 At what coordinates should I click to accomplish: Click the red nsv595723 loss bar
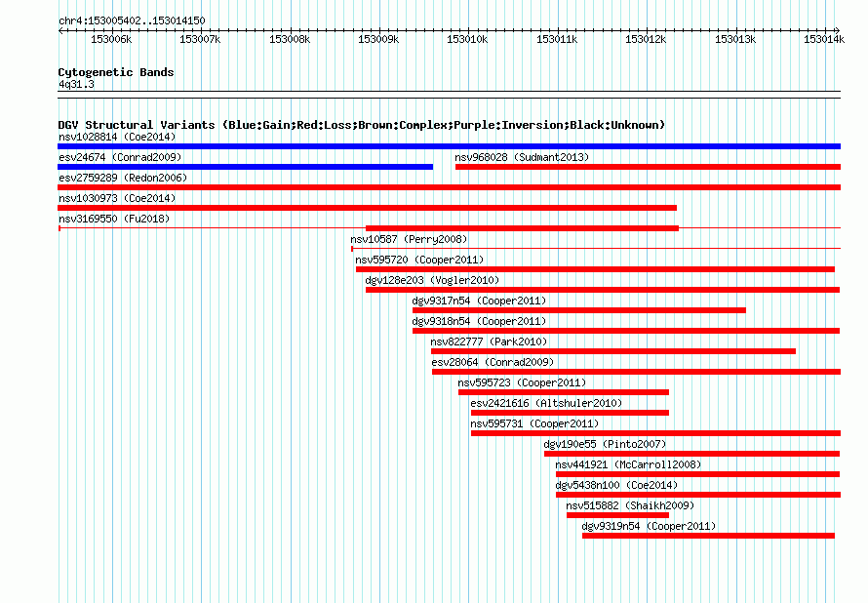(564, 392)
